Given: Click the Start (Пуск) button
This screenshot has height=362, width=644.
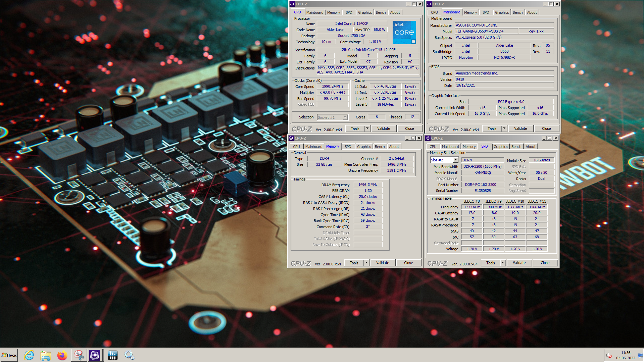Looking at the screenshot, I should (x=9, y=355).
